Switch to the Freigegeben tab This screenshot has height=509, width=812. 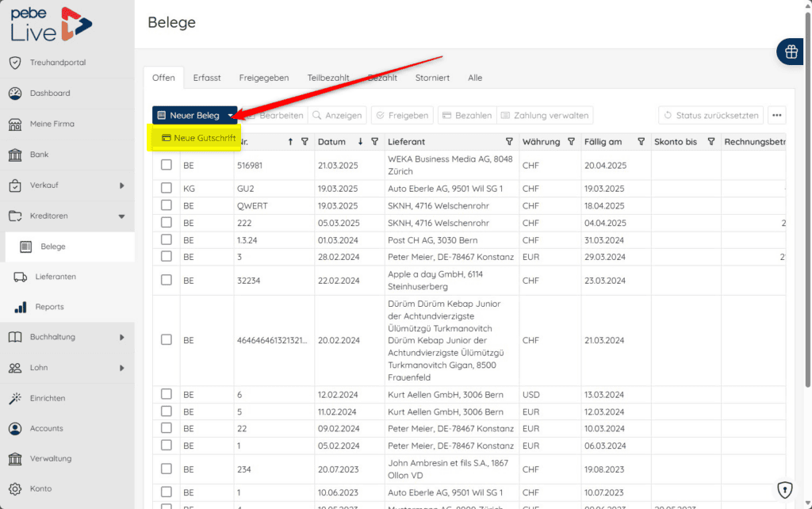264,78
